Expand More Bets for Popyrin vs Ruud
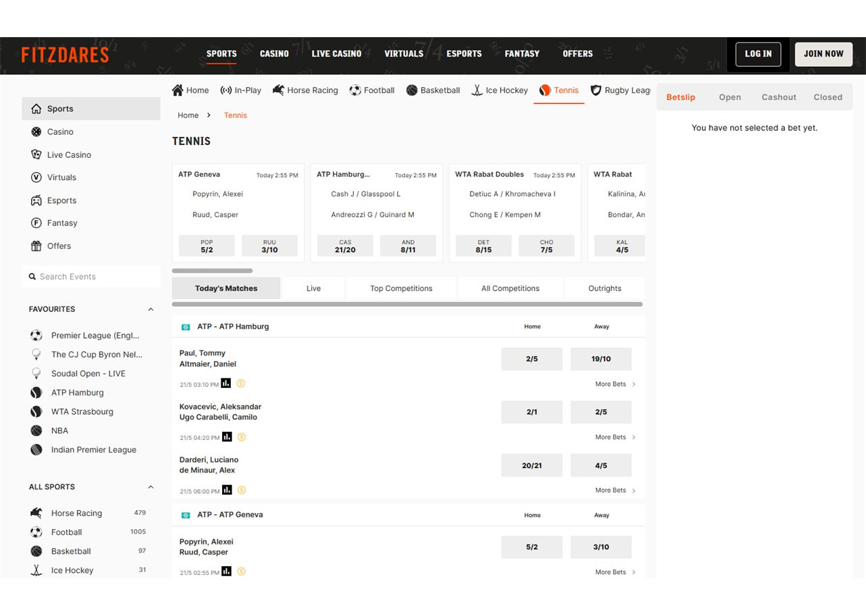 (x=615, y=572)
